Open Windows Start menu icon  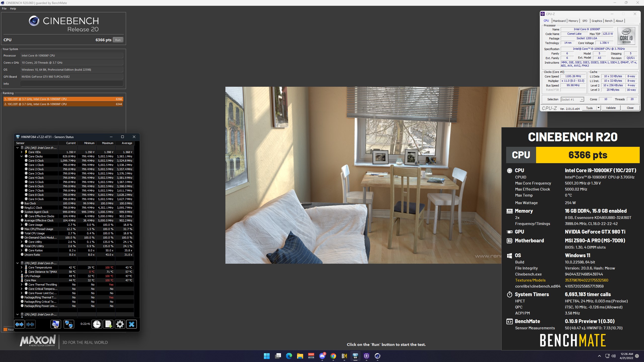tap(267, 356)
